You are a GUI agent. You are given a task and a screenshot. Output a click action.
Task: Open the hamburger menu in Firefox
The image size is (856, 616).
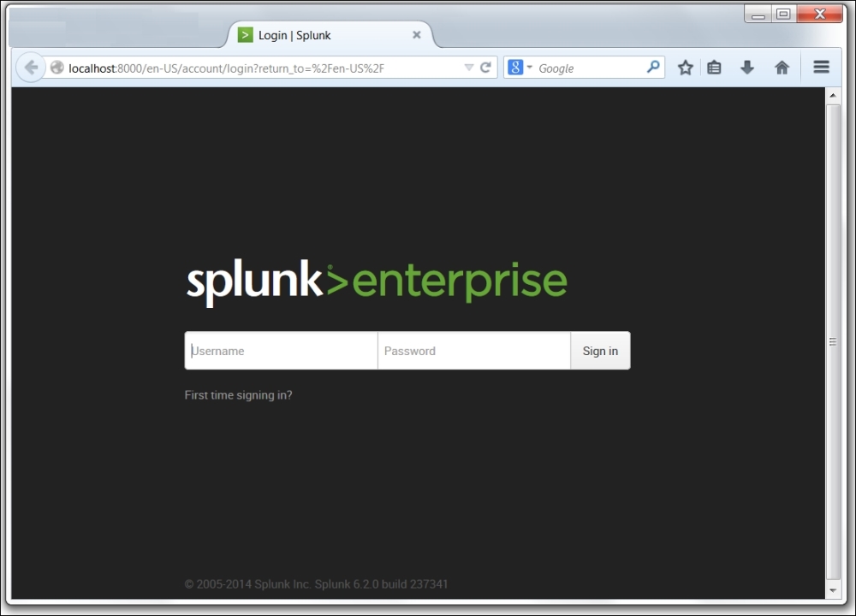click(821, 68)
